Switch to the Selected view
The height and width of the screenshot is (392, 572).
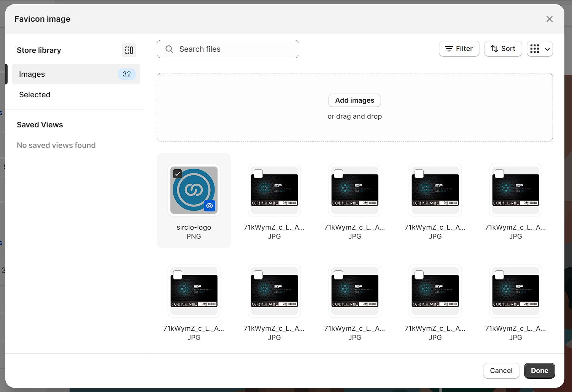pyautogui.click(x=35, y=95)
